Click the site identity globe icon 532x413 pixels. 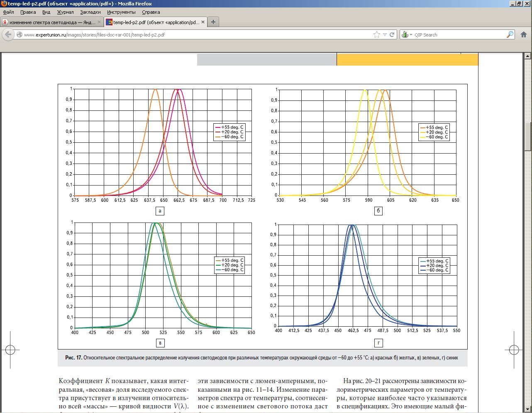(20, 35)
